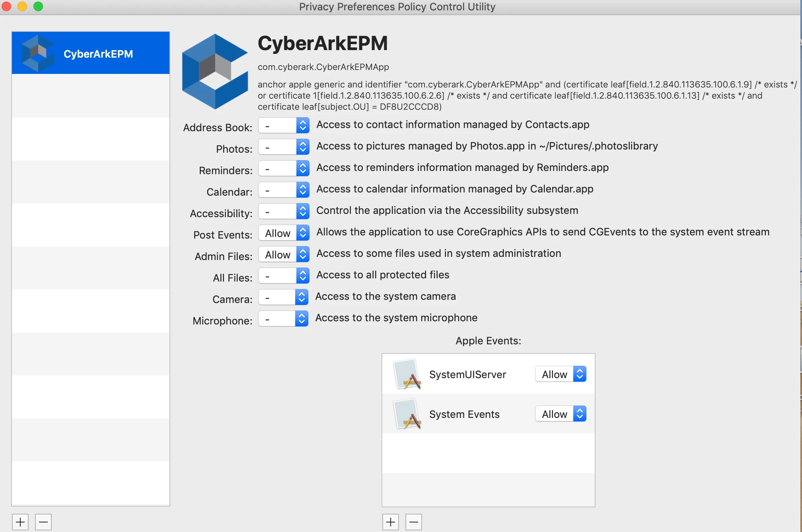The height and width of the screenshot is (532, 802).
Task: Change the All Files permission popup
Action: pyautogui.click(x=283, y=276)
